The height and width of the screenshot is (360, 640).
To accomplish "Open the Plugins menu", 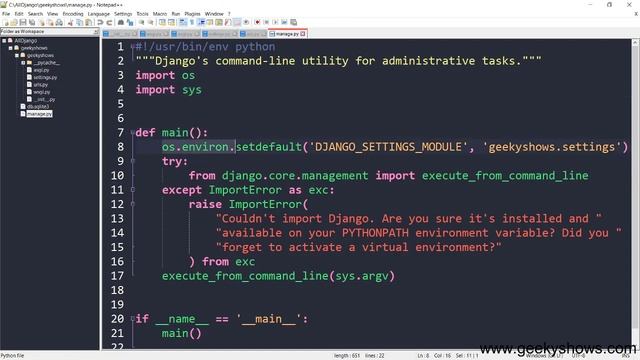I will (x=192, y=14).
